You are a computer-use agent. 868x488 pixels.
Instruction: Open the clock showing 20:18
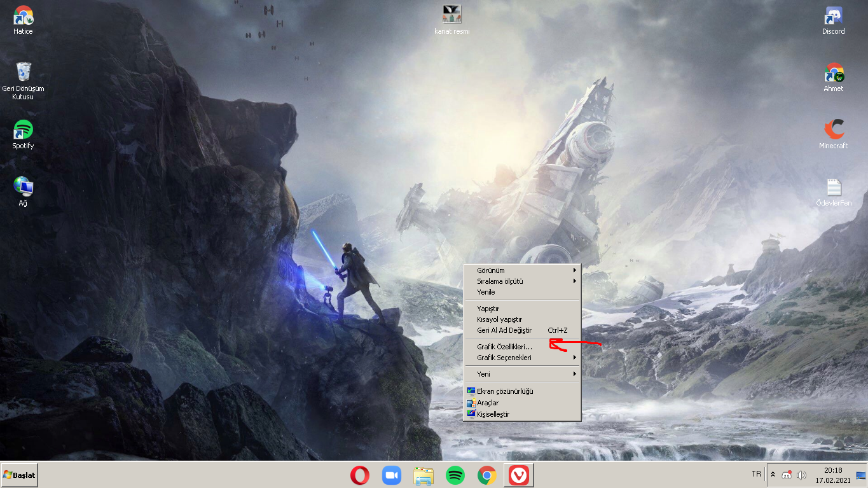[x=833, y=475]
